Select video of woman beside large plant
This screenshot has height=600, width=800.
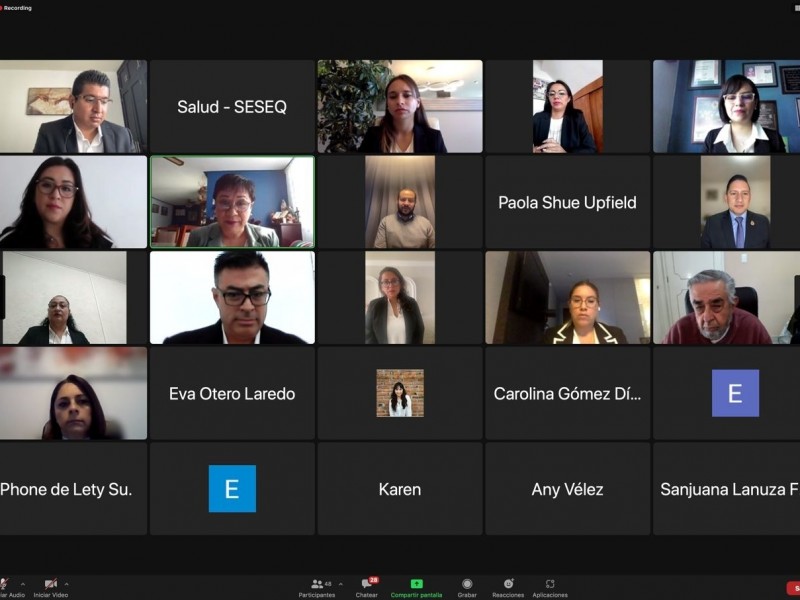400,106
